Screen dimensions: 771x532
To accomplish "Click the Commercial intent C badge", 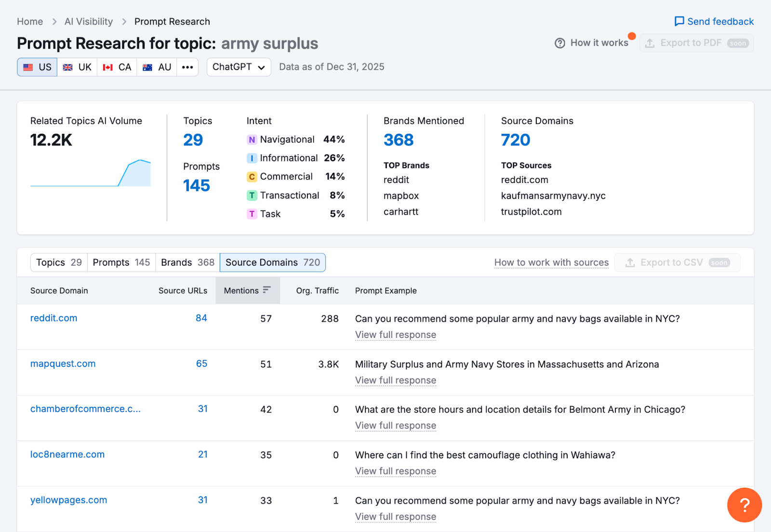I will click(x=252, y=177).
